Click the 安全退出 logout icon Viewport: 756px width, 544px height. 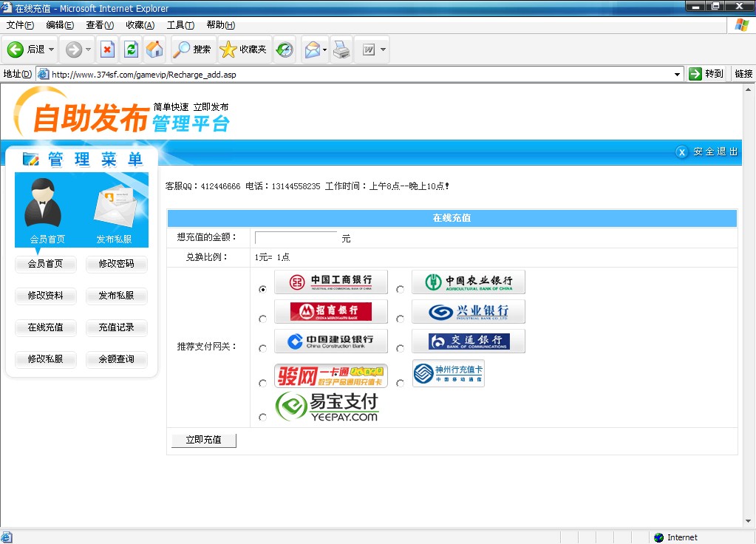coord(682,152)
